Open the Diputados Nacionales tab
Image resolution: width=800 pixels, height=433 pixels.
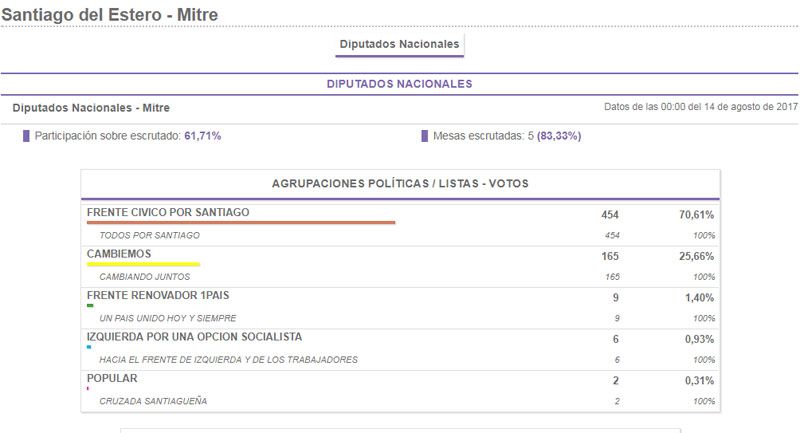(x=399, y=45)
